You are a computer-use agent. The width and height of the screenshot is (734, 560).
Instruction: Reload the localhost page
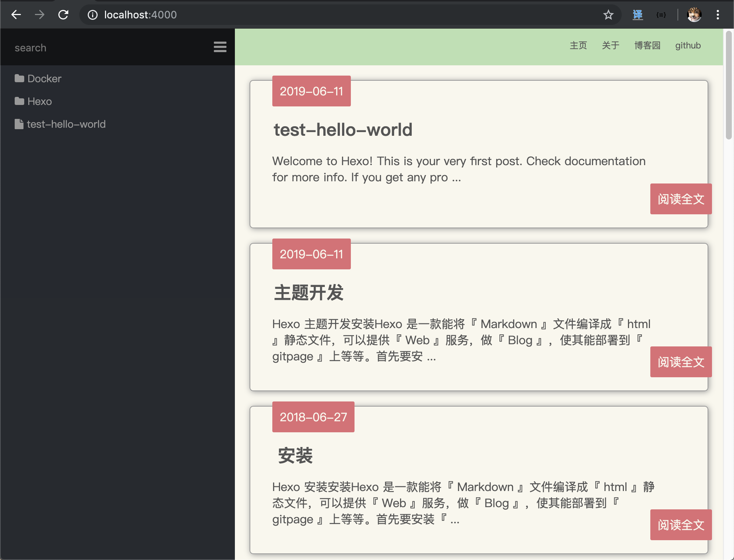[63, 15]
